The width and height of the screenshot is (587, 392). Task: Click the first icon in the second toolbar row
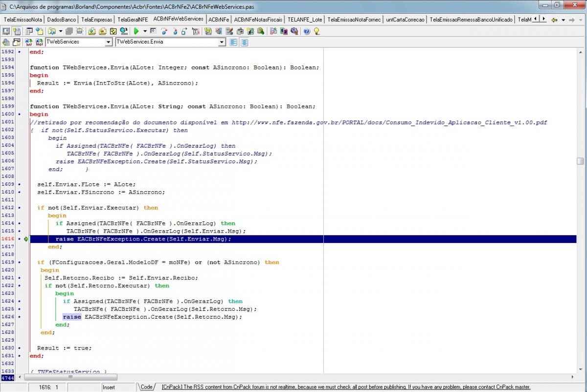point(5,42)
